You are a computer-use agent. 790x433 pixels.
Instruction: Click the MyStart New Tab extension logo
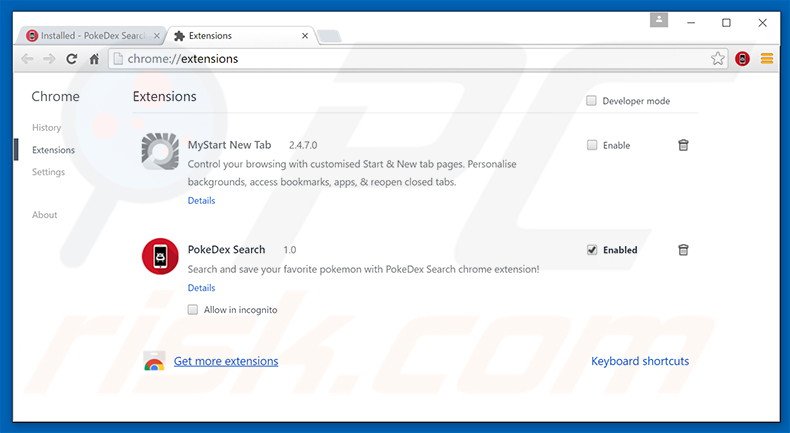click(x=160, y=151)
